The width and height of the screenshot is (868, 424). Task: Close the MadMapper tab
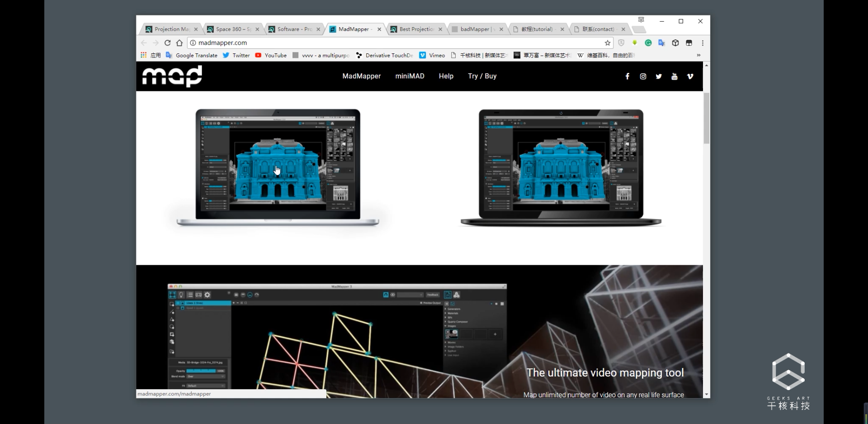coord(379,29)
